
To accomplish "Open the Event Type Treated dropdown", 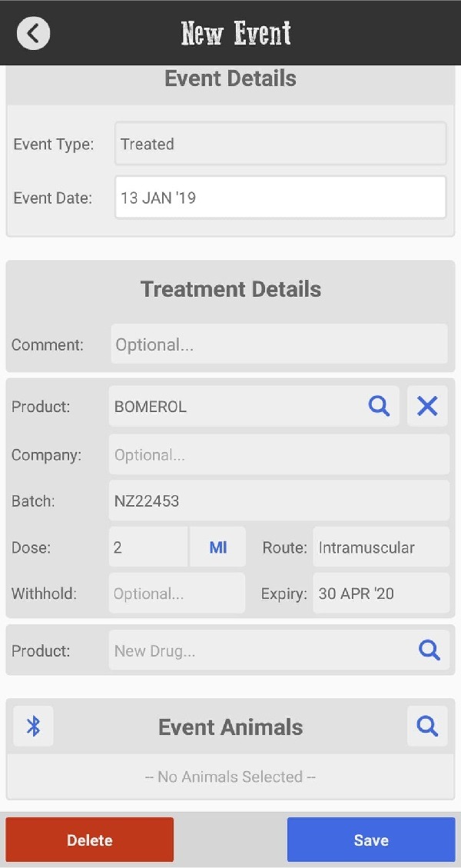I will click(x=280, y=144).
